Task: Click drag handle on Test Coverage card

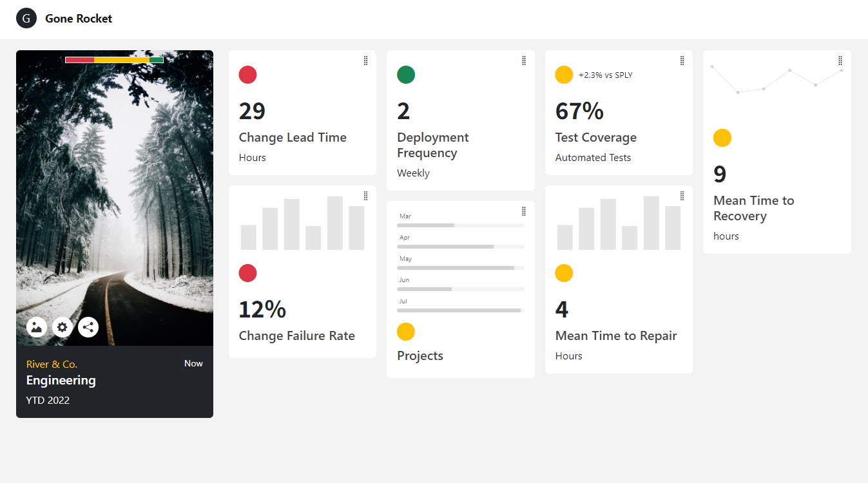Action: coord(682,61)
